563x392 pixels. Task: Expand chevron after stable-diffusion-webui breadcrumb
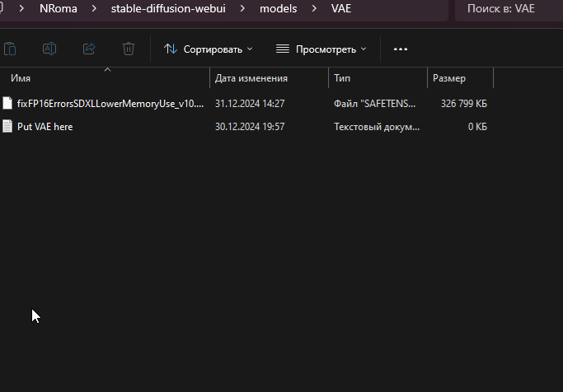tap(242, 8)
